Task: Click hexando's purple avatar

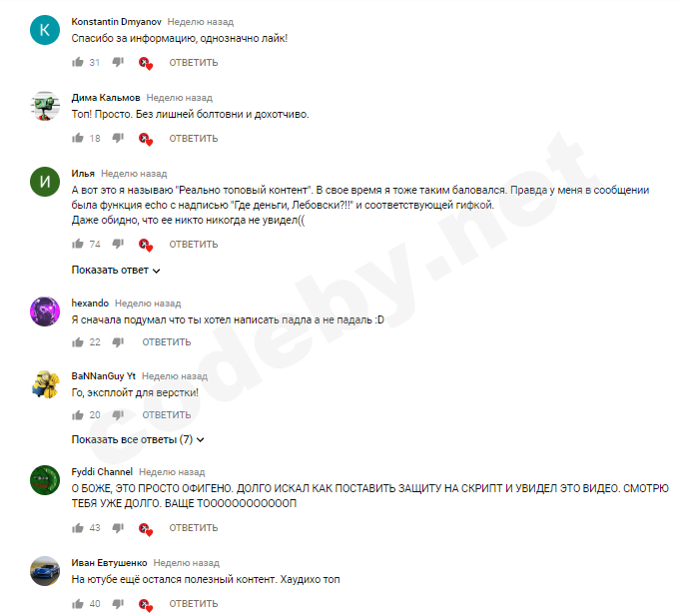Action: click(45, 311)
